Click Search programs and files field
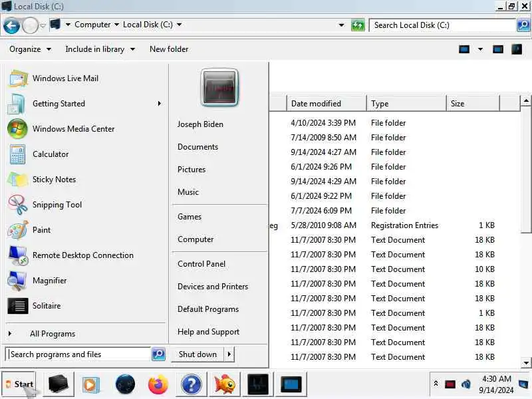 pos(78,354)
